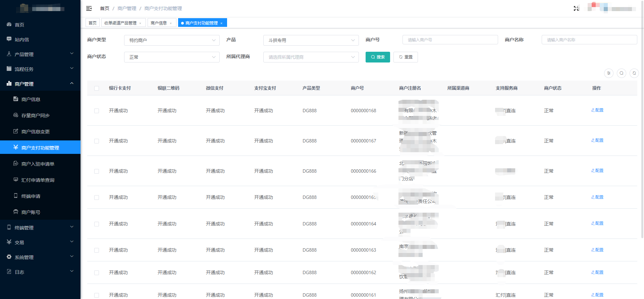Screen dimensions: 644x299
Task: Click 商户管理 in the breadcrumb
Action: [127, 8]
